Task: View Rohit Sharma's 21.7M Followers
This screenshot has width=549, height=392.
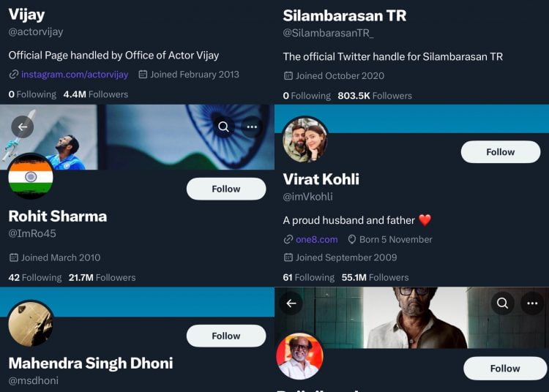Action: coord(102,277)
